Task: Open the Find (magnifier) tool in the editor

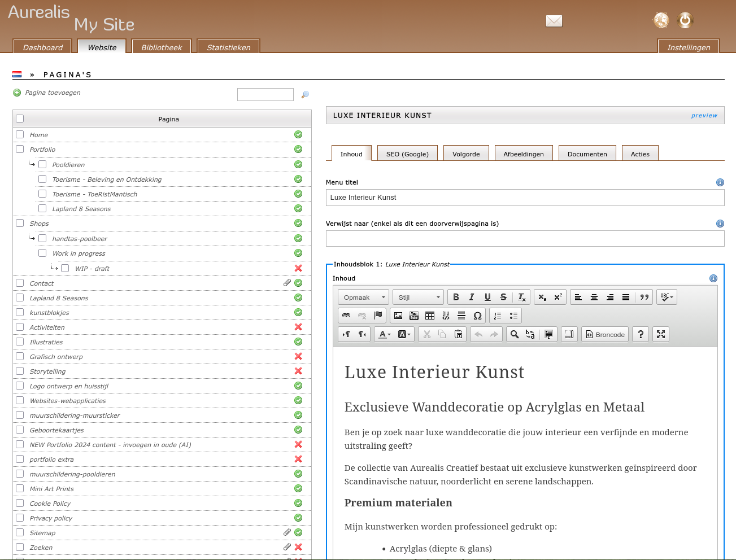Action: 515,334
